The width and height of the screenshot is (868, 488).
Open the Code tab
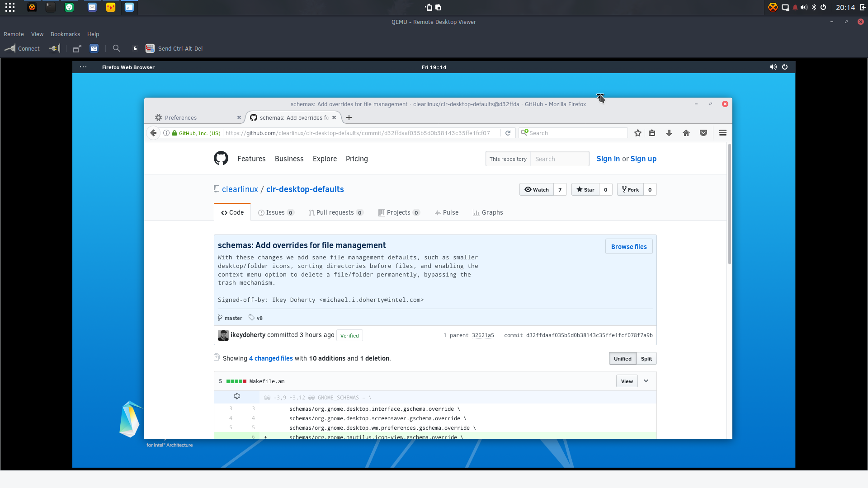(x=232, y=212)
